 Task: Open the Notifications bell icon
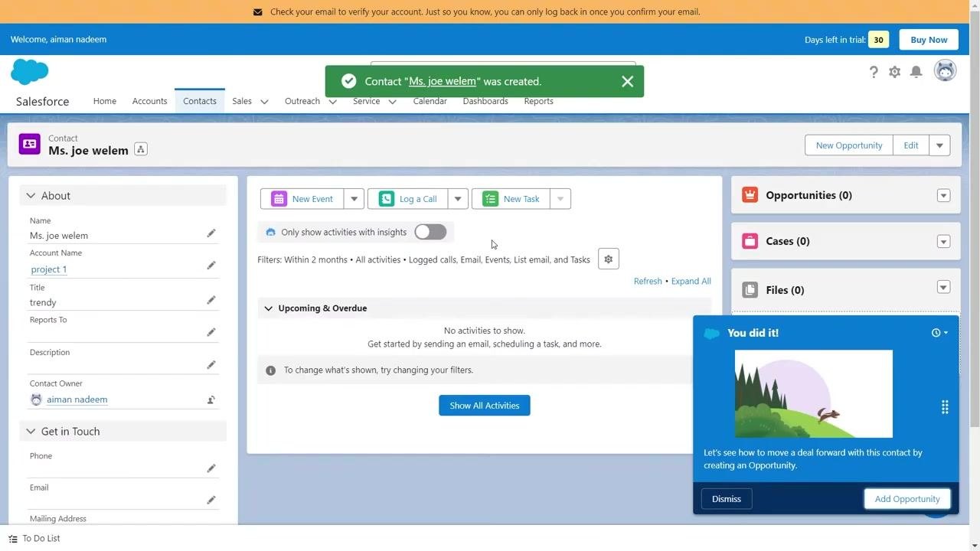click(x=916, y=72)
